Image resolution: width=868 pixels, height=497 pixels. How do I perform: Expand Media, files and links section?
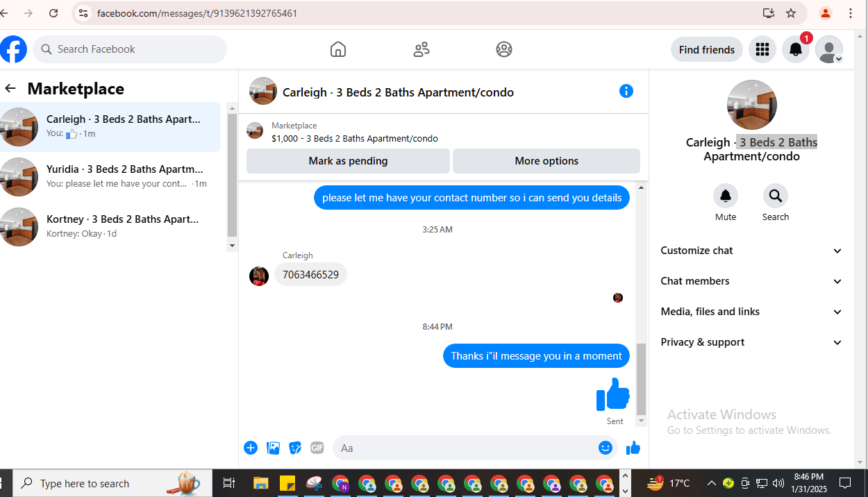[x=751, y=312]
